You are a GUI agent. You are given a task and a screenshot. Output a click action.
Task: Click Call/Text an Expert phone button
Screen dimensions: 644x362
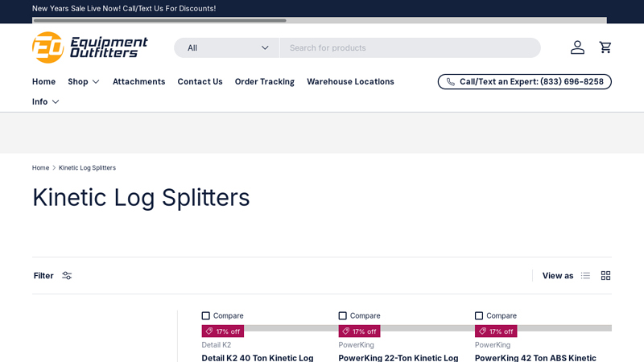click(x=525, y=82)
